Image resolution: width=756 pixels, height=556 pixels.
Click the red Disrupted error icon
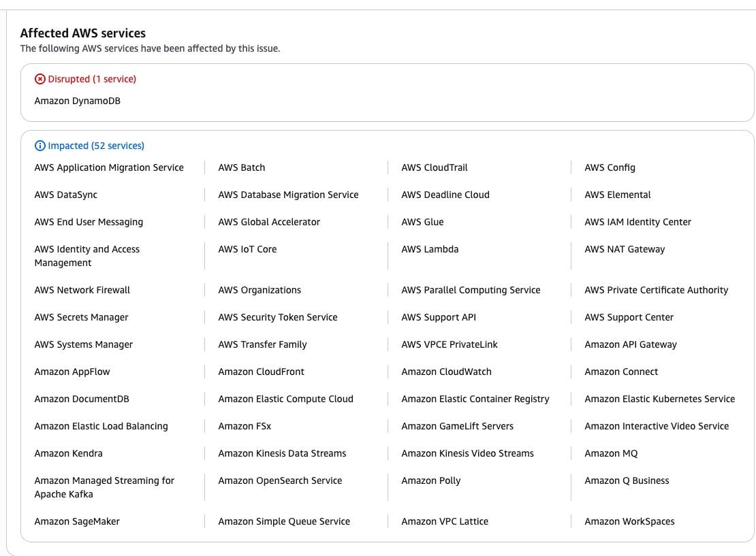pos(40,80)
